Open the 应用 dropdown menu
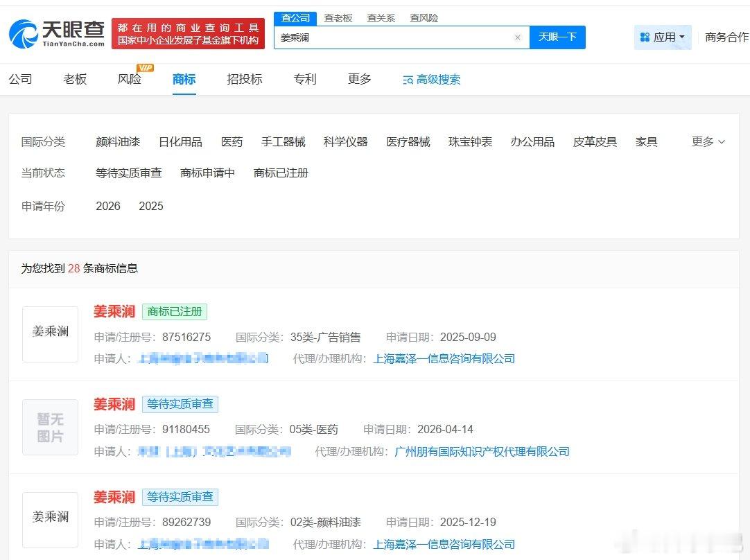The width and height of the screenshot is (750, 560). coord(663,37)
